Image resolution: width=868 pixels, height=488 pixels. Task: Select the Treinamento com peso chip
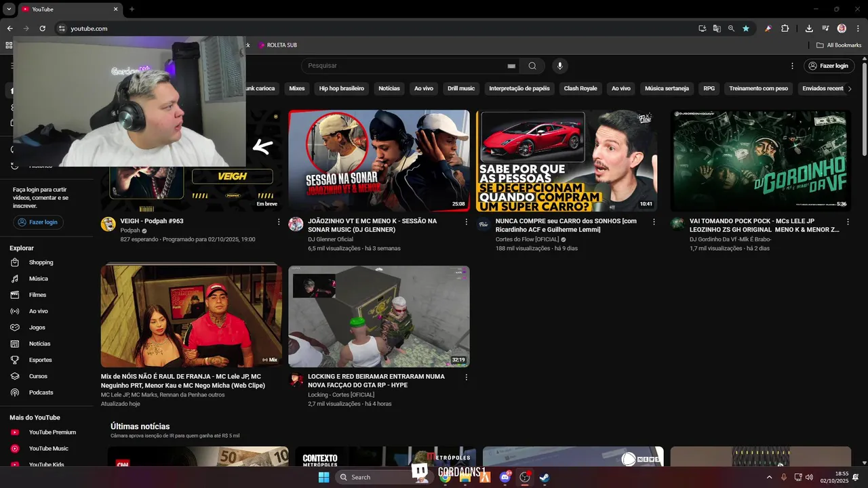coord(758,88)
